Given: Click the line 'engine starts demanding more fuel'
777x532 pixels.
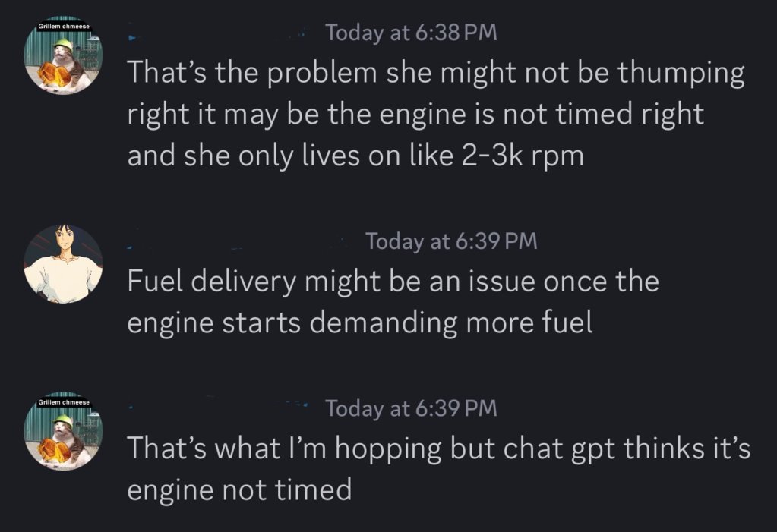Looking at the screenshot, I should pyautogui.click(x=360, y=323).
